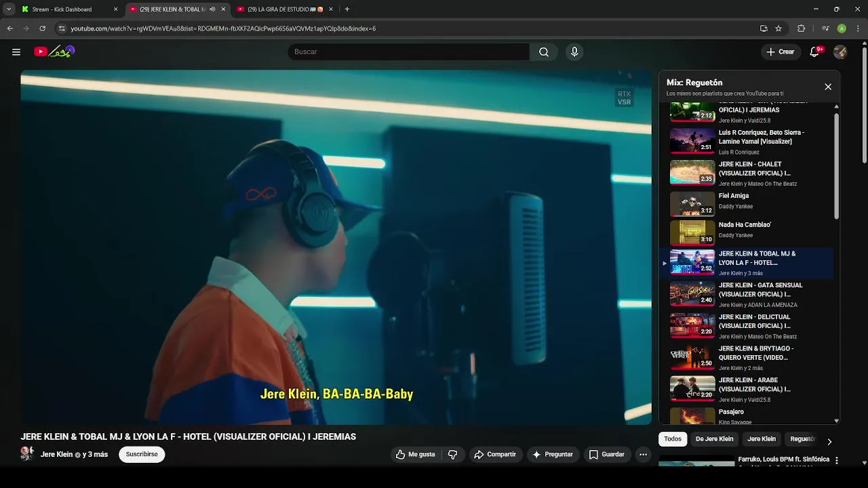Select the 'De Jere Klein' filter chip

pyautogui.click(x=714, y=439)
